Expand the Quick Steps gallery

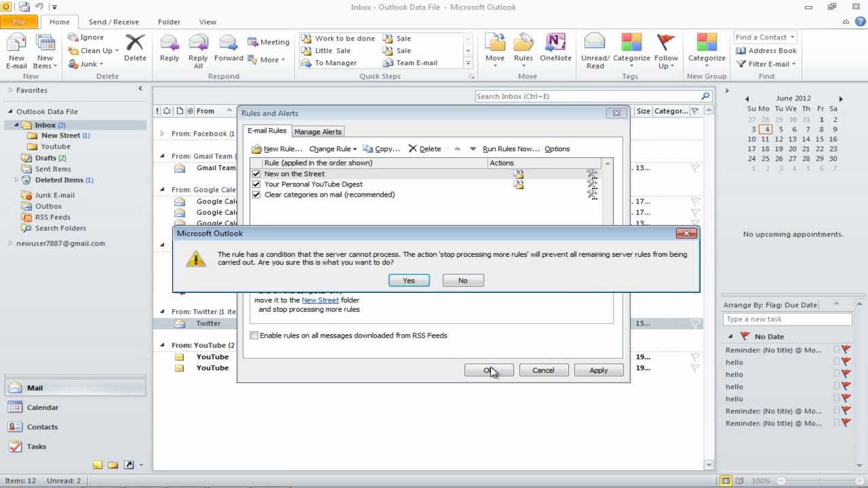(x=468, y=63)
